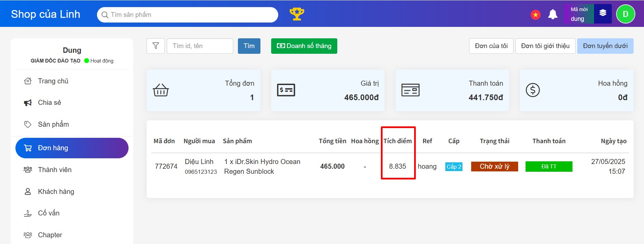Screen dimensions: 644x244
Task: Click the Chờ xử lý status badge
Action: tap(495, 166)
